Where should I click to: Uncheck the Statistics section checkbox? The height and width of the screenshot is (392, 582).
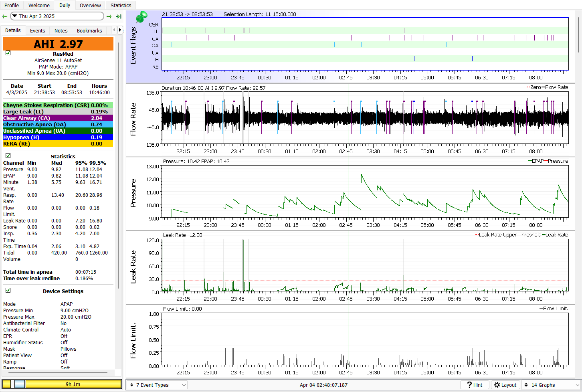tap(8, 156)
